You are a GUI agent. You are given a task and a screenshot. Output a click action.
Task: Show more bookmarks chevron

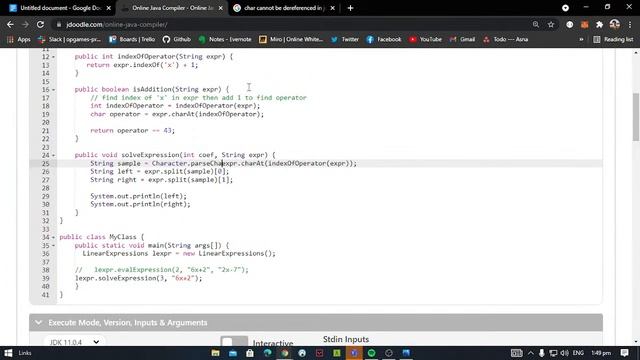581,39
